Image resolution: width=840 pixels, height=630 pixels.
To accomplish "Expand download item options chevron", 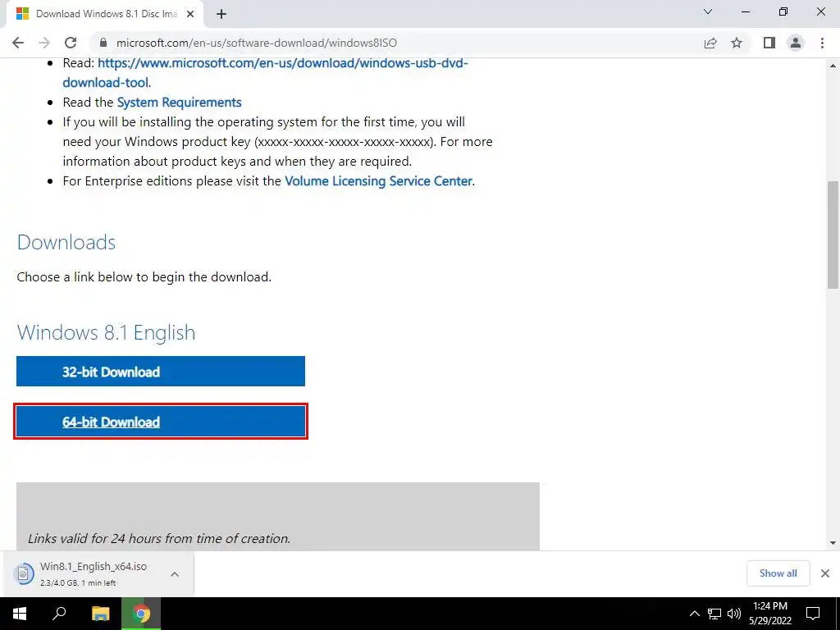I will 175,574.
